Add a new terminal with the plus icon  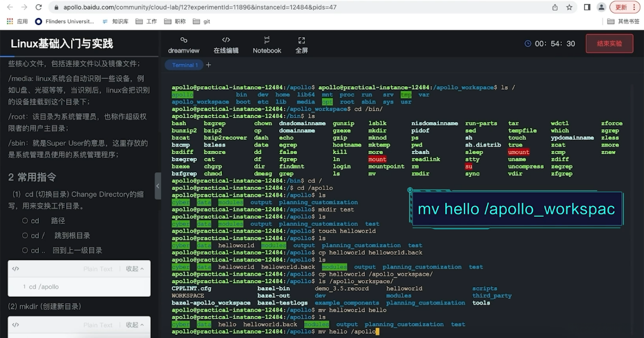208,65
